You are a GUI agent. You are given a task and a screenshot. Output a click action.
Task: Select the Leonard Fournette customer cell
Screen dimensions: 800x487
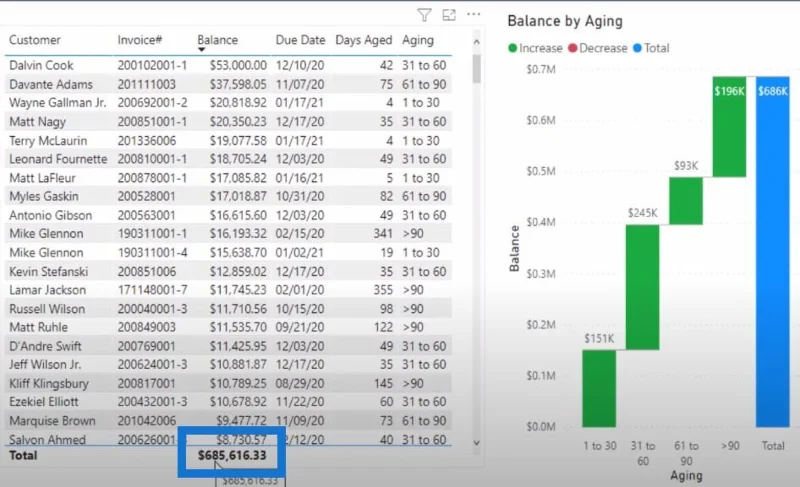(58, 159)
